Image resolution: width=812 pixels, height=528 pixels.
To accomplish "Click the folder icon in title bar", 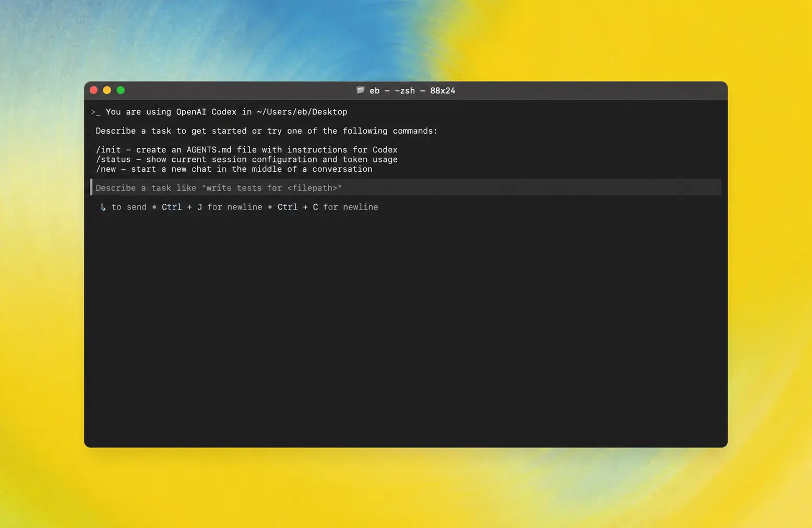I will pos(360,90).
